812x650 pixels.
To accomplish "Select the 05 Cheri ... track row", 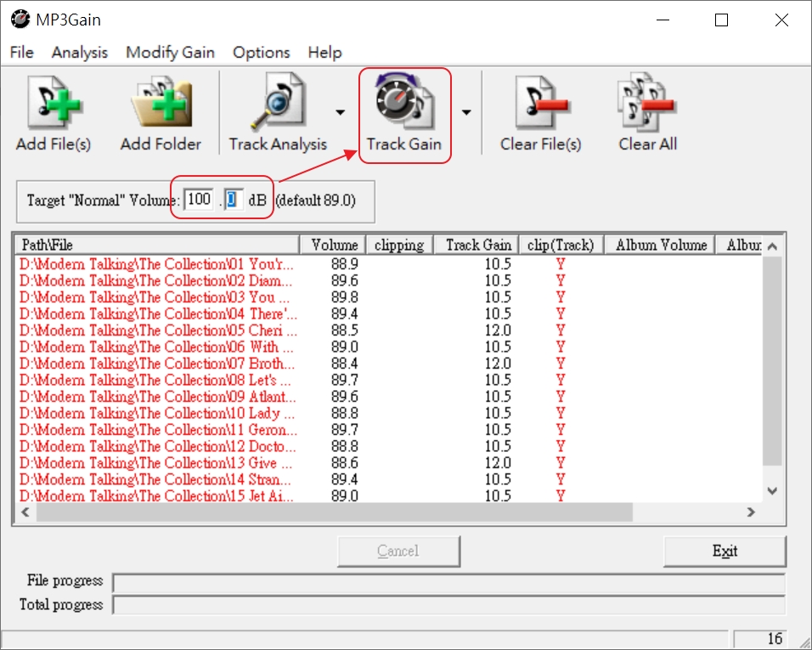I will pos(388,331).
